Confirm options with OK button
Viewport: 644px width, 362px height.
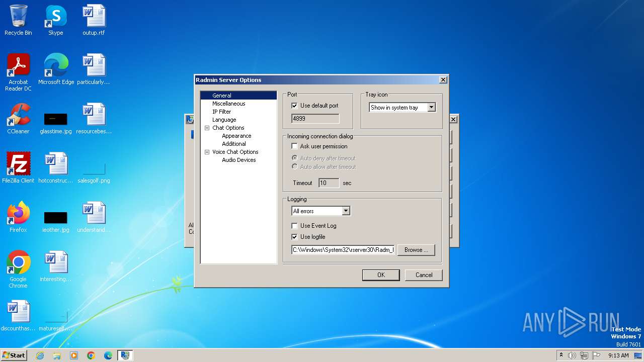(381, 275)
